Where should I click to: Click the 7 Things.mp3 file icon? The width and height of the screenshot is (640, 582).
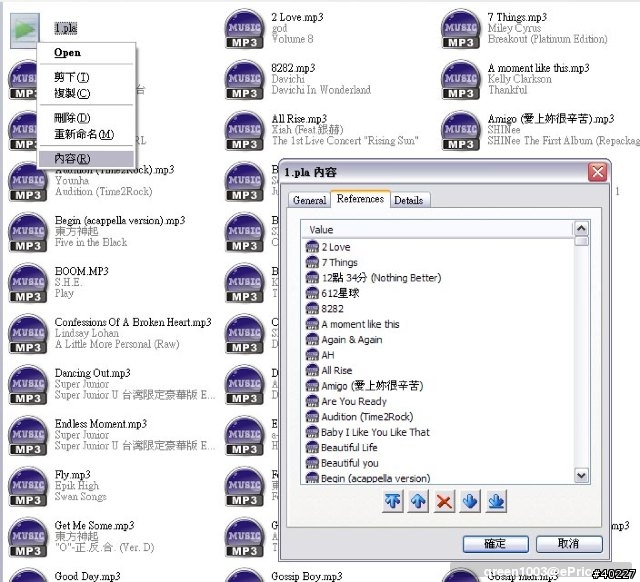coord(461,29)
